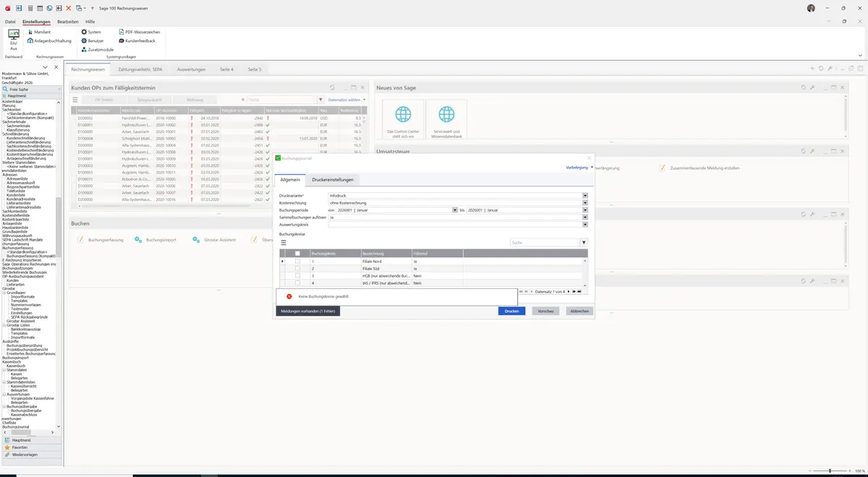Open the Buchungsperiode bis dropdown
The height and width of the screenshot is (477, 868).
[585, 210]
